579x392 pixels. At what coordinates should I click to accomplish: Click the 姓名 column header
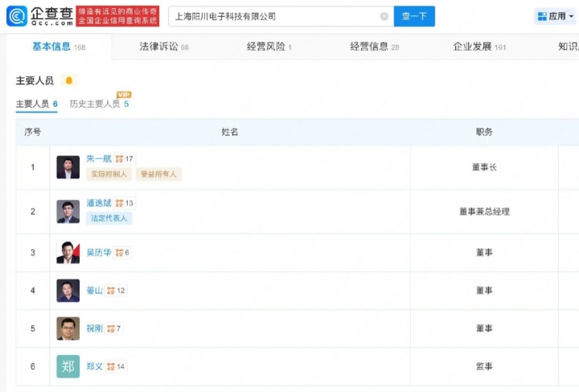coord(230,132)
